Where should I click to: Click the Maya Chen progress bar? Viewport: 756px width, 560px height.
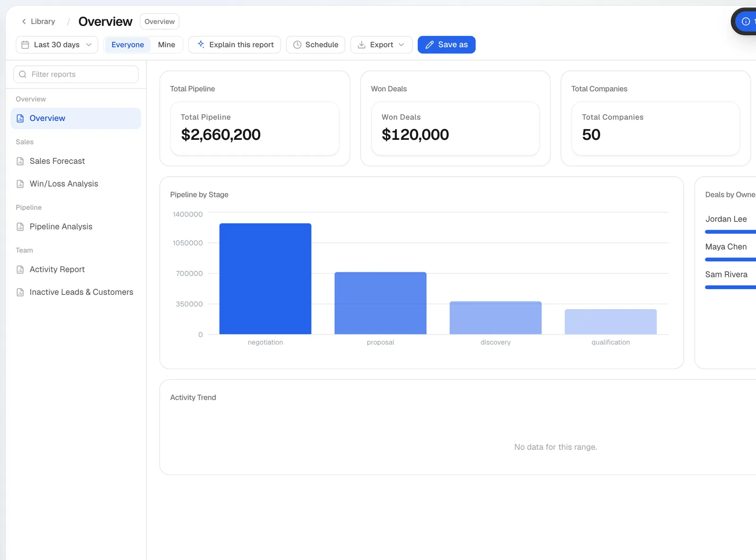coord(730,259)
